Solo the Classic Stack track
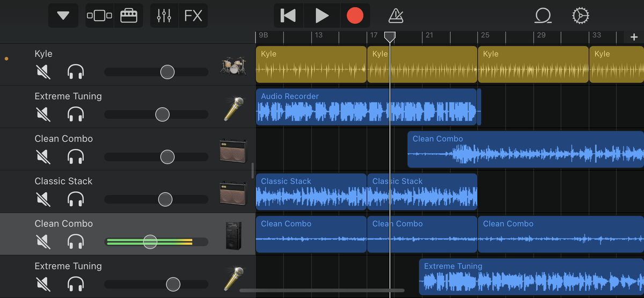 76,199
